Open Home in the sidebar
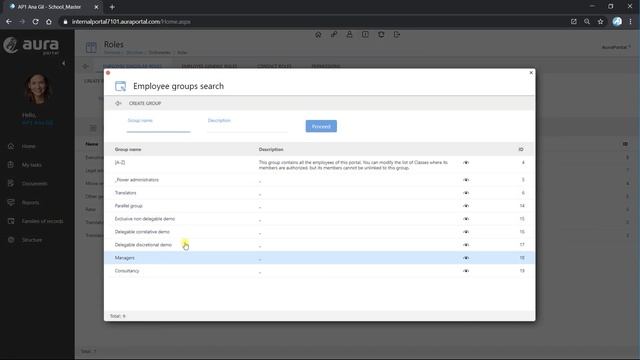 pos(28,146)
